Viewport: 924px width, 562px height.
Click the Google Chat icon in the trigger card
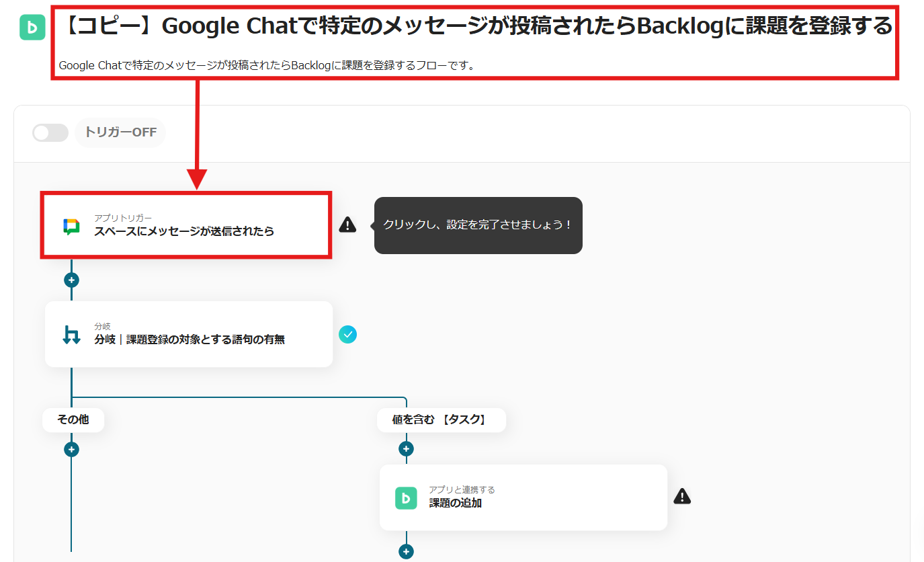tap(71, 226)
